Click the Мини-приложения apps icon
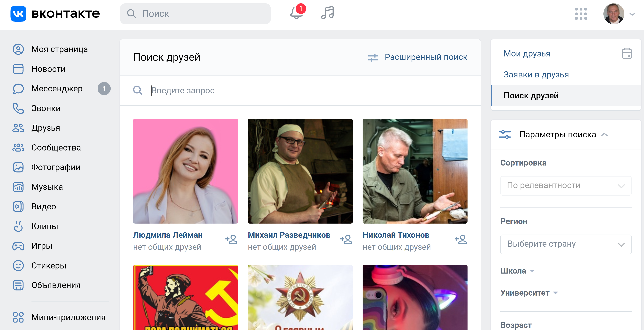This screenshot has width=644, height=330. [18, 317]
